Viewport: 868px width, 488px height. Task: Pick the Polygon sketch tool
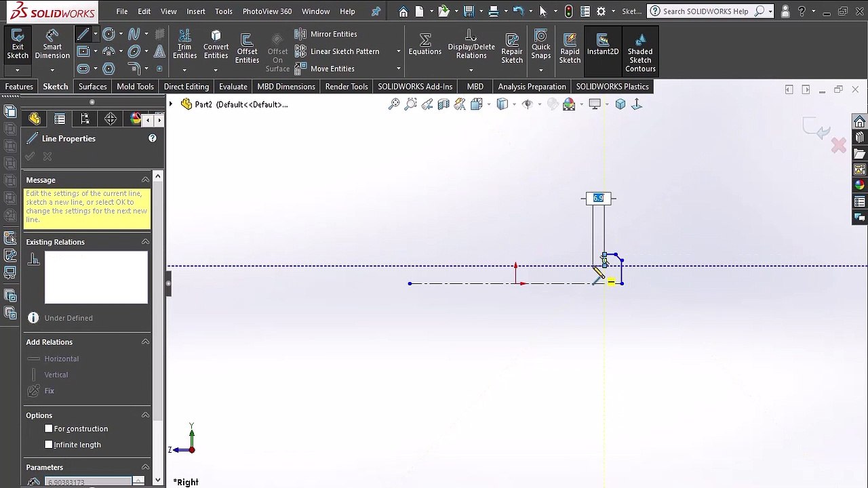click(108, 68)
